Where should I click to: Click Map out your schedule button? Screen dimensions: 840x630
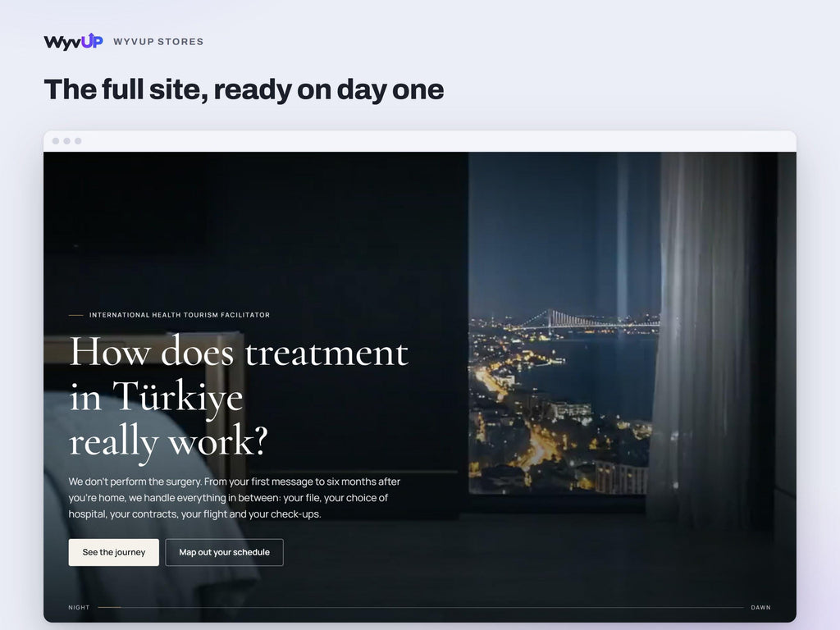225,552
